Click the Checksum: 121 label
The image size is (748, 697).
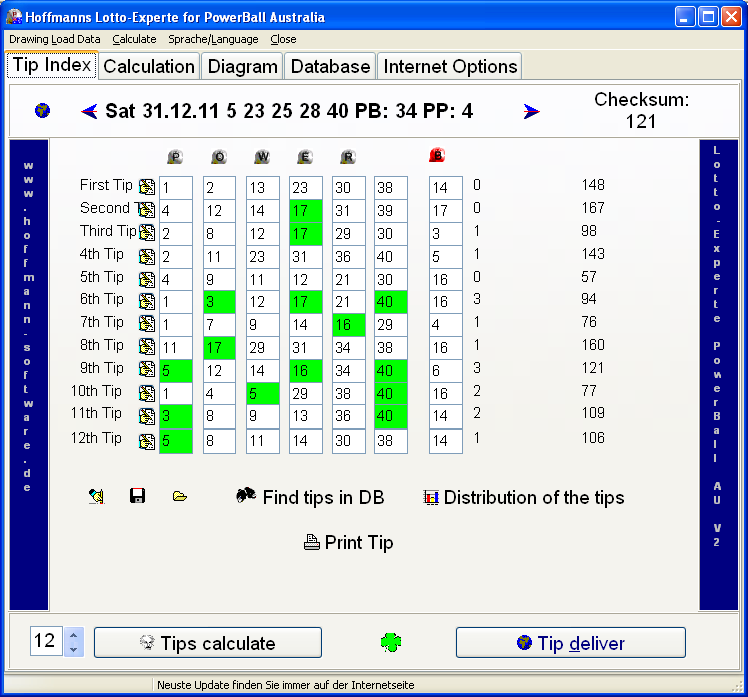pos(642,110)
